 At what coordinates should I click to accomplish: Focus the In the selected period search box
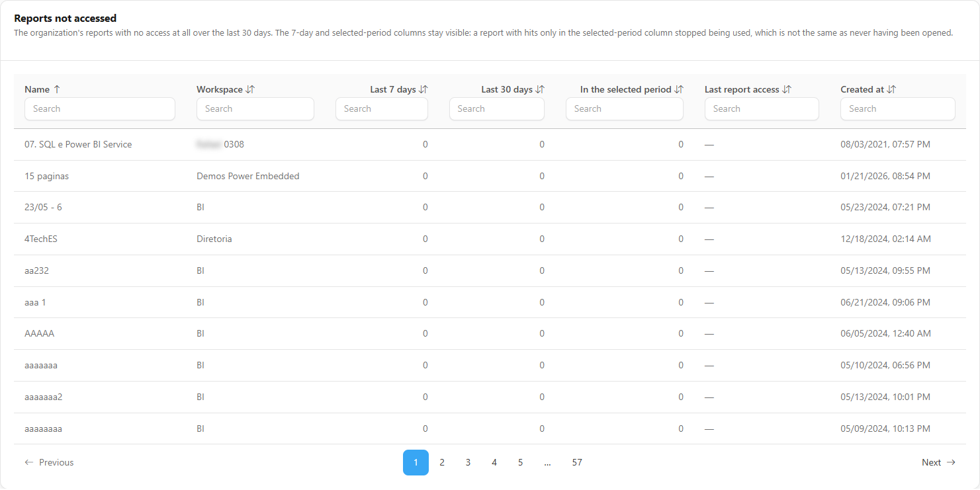coord(625,109)
